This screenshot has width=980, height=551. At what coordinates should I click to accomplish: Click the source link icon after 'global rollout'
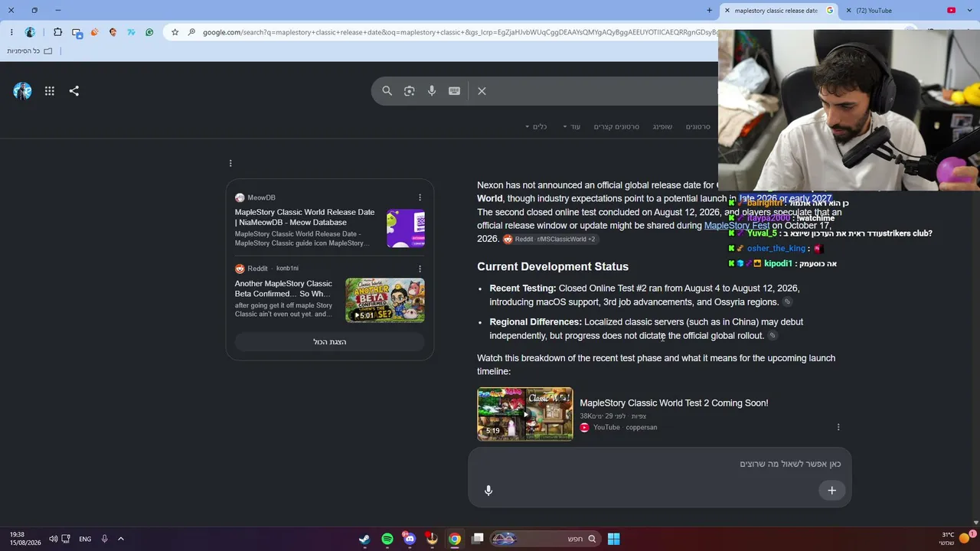tap(772, 336)
